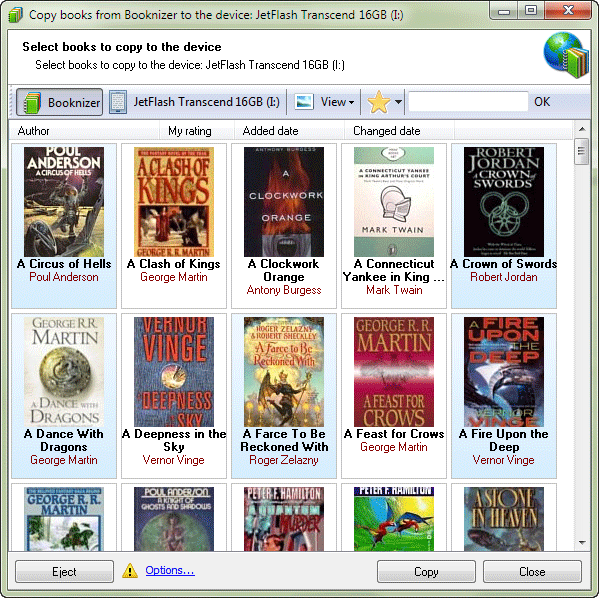This screenshot has width=599, height=598.
Task: Click the author name Mark Twain
Action: pyautogui.click(x=394, y=290)
